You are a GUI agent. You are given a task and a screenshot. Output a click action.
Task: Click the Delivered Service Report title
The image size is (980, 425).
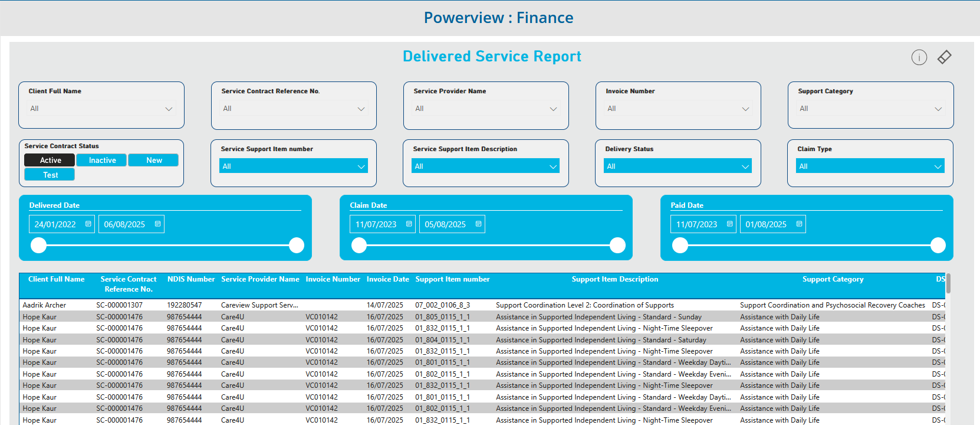[492, 57]
